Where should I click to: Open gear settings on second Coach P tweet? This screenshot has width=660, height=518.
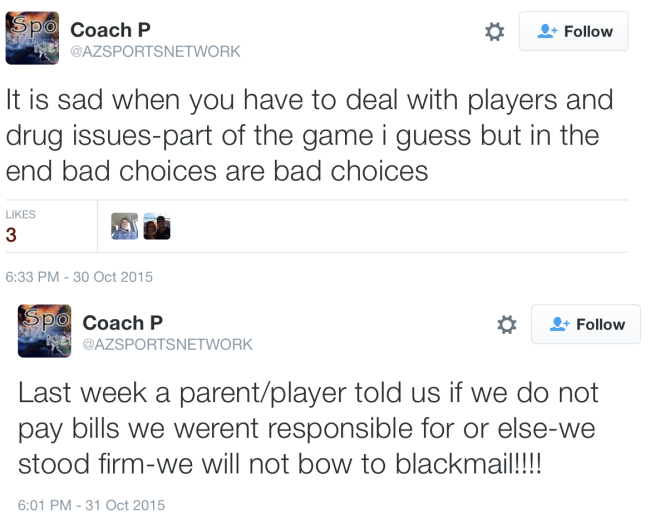click(x=506, y=324)
